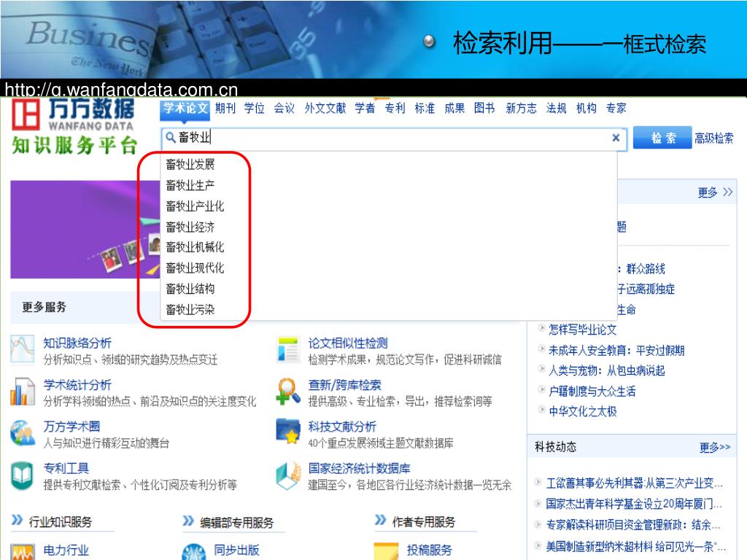Open news 国家杰出青年科学基金设立20周年
747x560 pixels.
pyautogui.click(x=634, y=504)
